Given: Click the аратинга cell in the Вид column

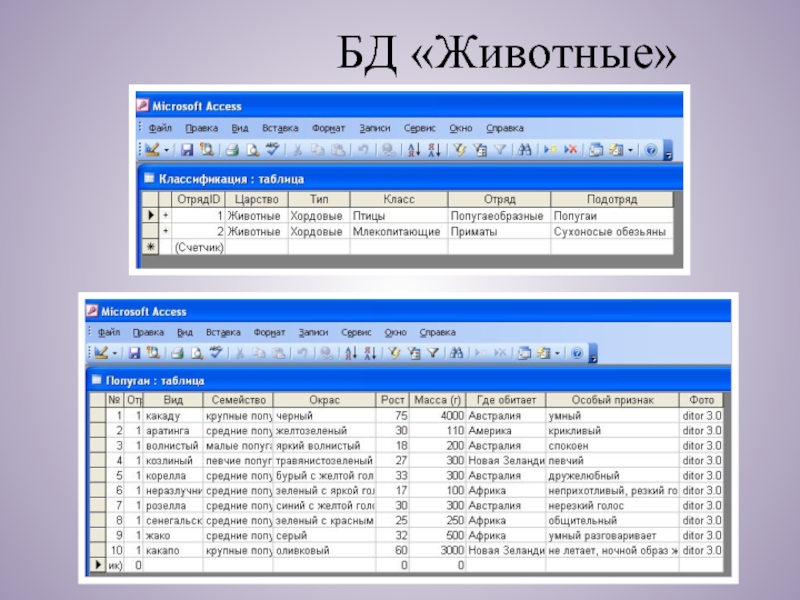Looking at the screenshot, I should [173, 431].
